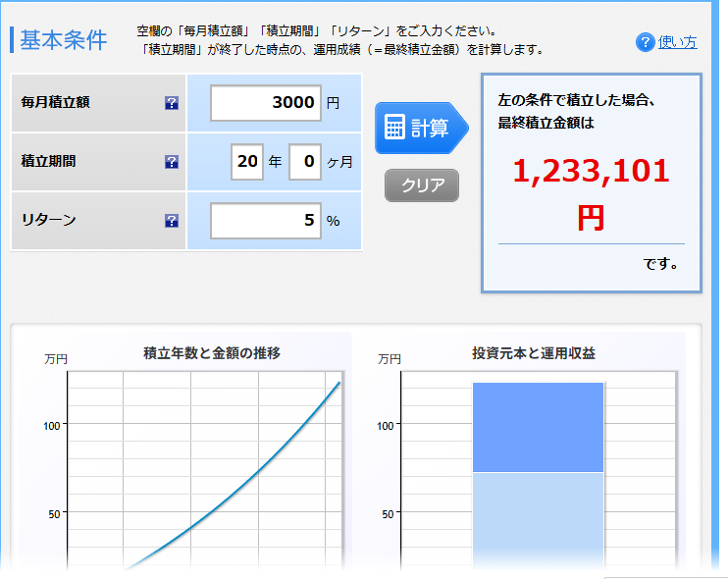Click the リターン percent input field
This screenshot has width=728, height=579.
(266, 221)
